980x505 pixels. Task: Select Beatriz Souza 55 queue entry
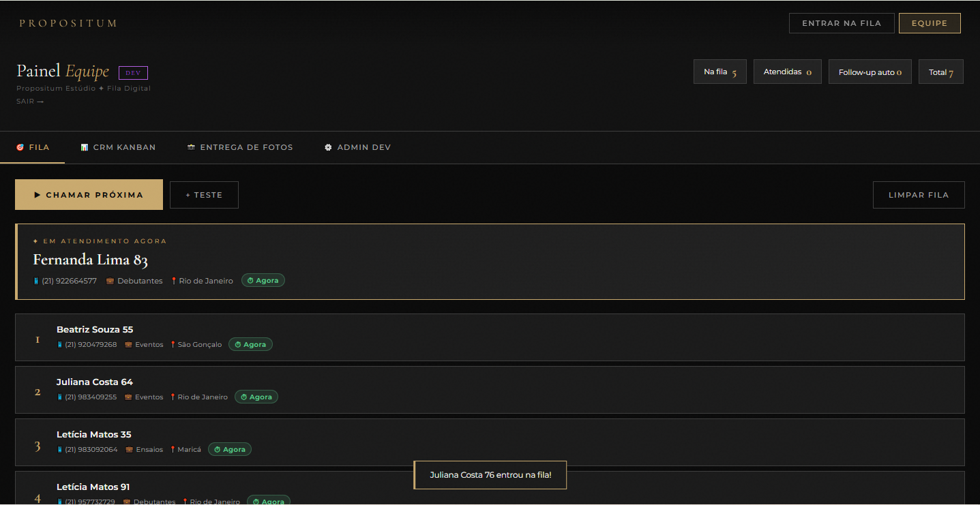click(490, 337)
